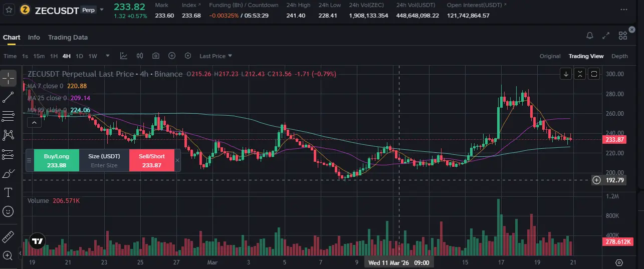Image resolution: width=644 pixels, height=269 pixels.
Task: Click the MA 25 close indicator legend
Action: (x=58, y=98)
